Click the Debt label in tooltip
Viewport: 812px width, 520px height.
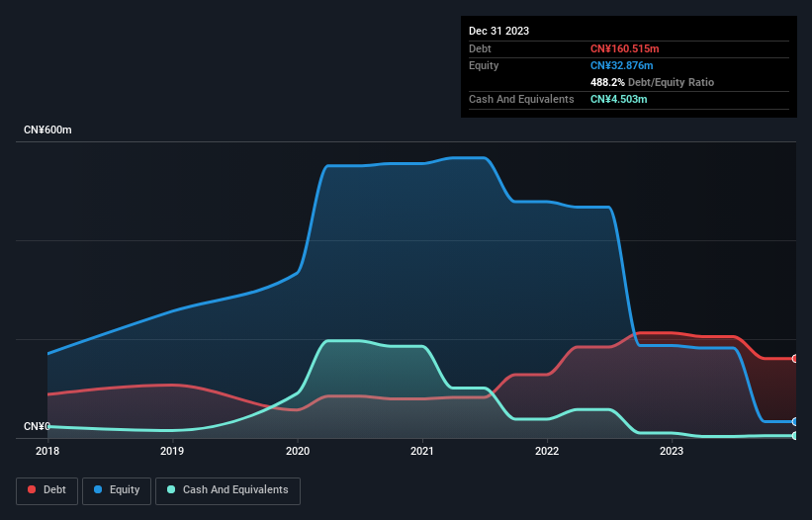click(x=480, y=48)
